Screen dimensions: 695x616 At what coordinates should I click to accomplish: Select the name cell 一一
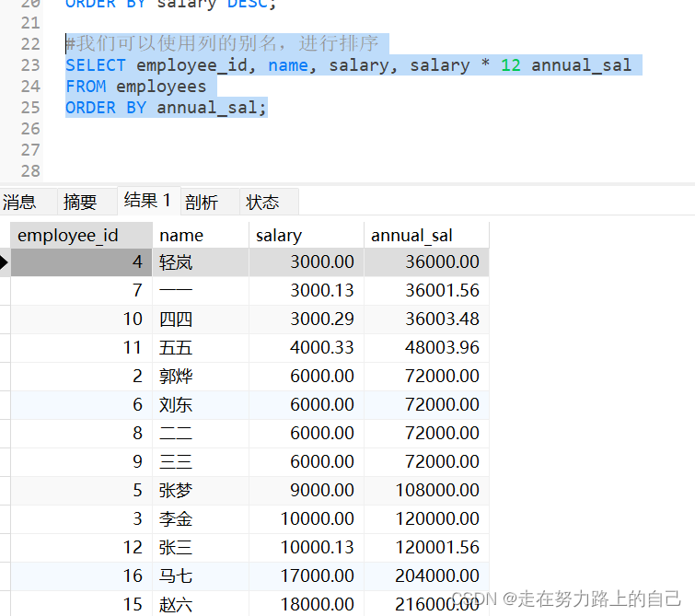pyautogui.click(x=201, y=290)
